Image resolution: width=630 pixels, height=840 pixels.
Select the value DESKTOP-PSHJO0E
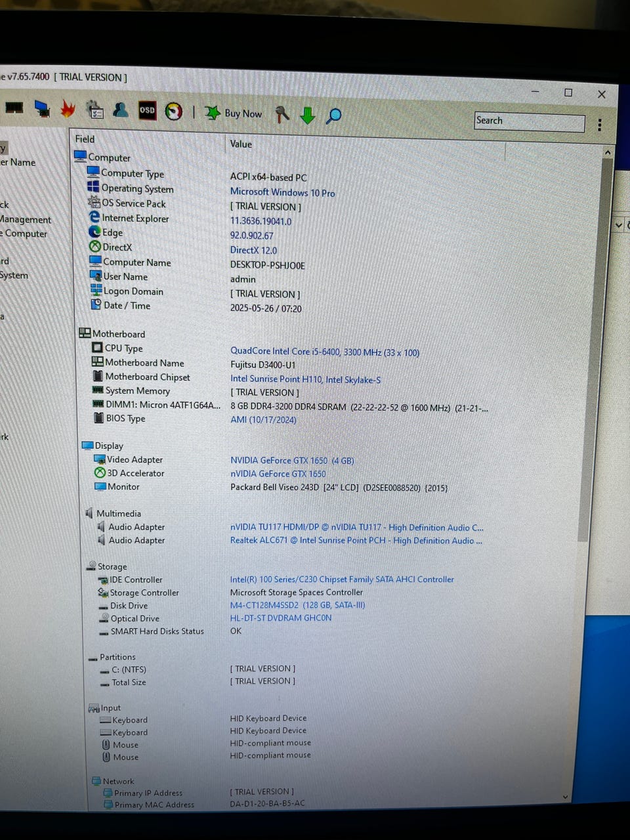click(x=267, y=265)
